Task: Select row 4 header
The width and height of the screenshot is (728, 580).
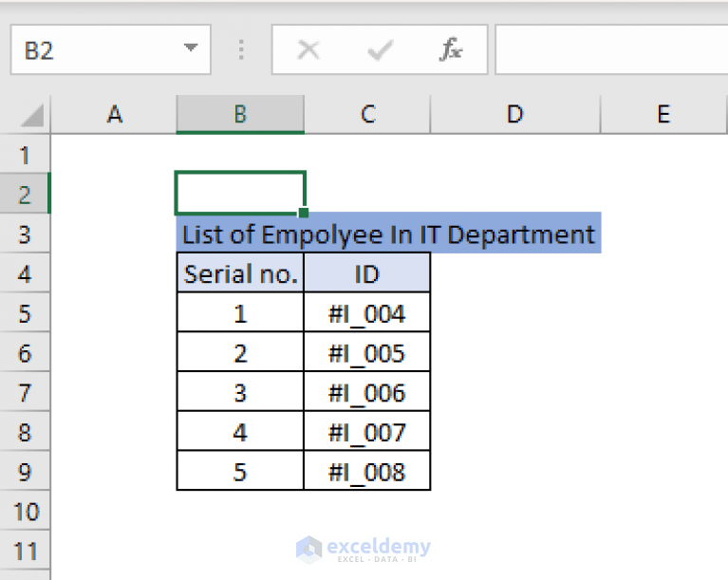Action: (25, 273)
